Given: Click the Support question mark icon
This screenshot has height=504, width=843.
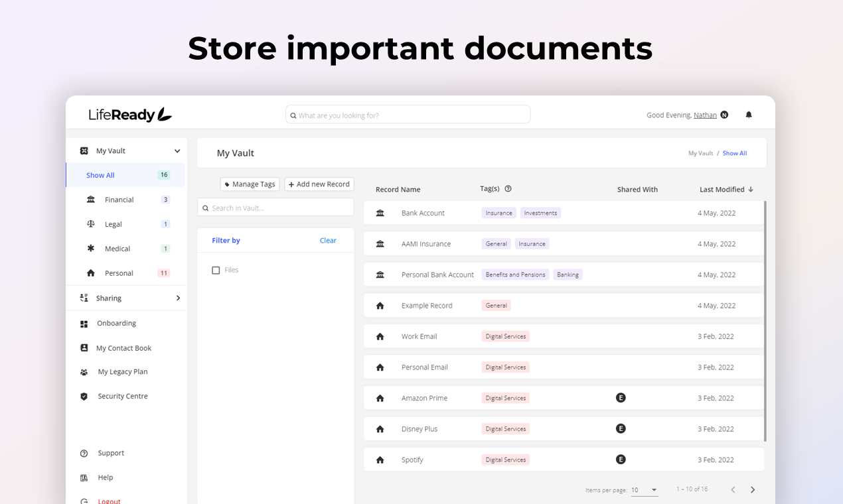Looking at the screenshot, I should [84, 454].
